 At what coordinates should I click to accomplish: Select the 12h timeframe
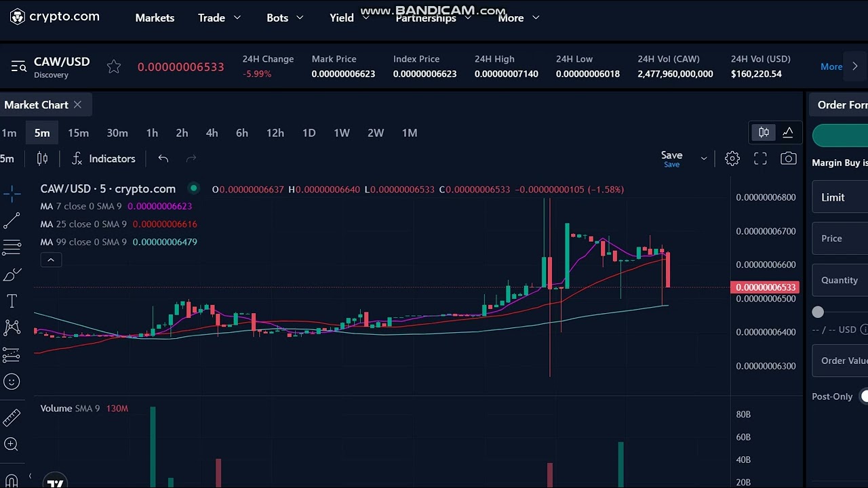coord(275,133)
